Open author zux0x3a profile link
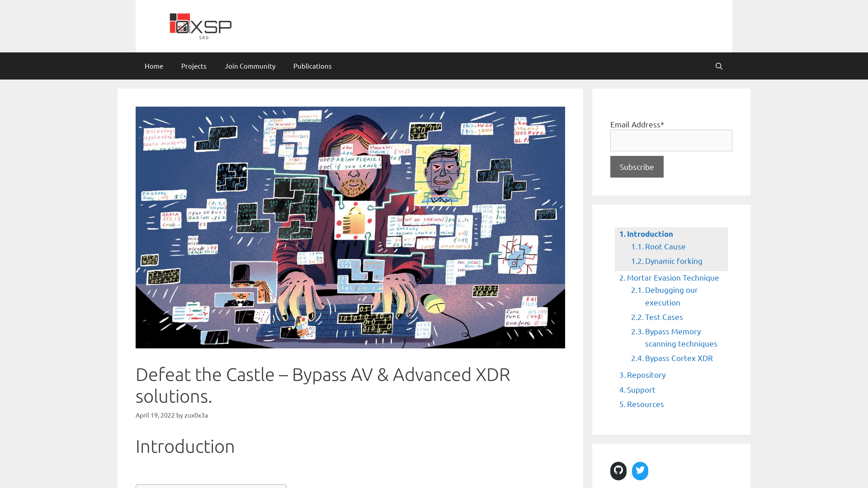868x488 pixels. click(x=196, y=415)
